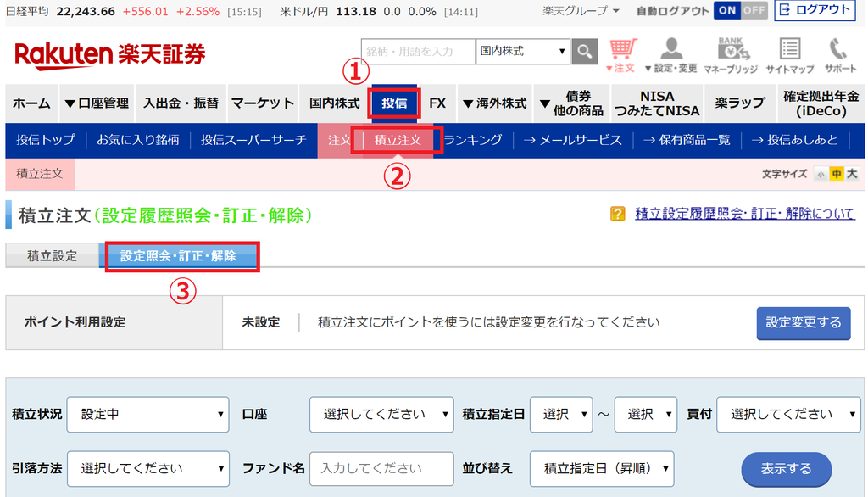Expand the 楽天グループ menu
Screen dimensions: 868x497
[581, 10]
